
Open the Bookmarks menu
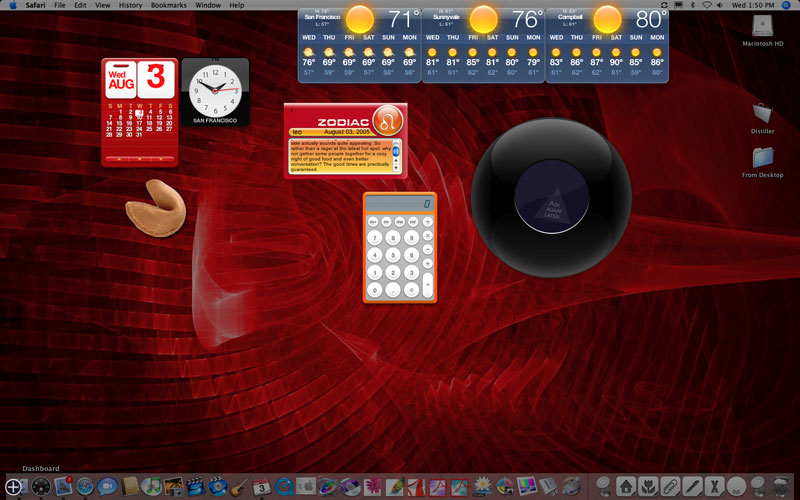click(x=169, y=5)
